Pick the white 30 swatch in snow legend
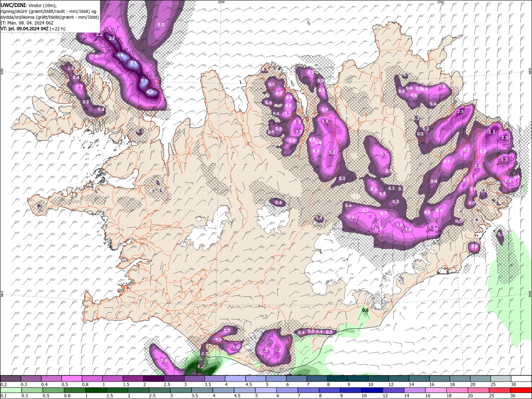The height and width of the screenshot is (399, 532). coord(521,379)
